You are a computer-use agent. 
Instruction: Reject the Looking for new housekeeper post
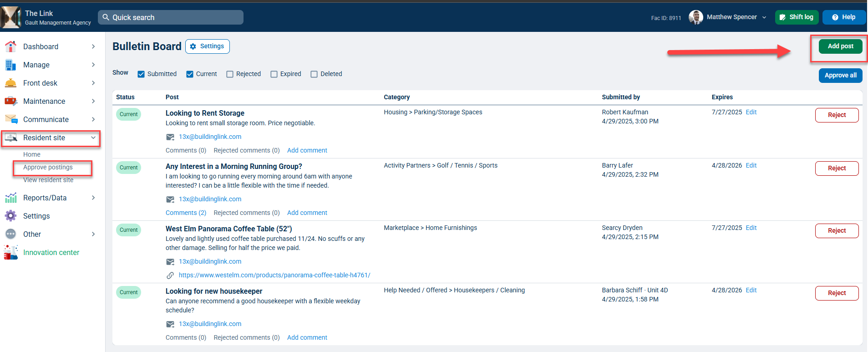click(x=837, y=293)
